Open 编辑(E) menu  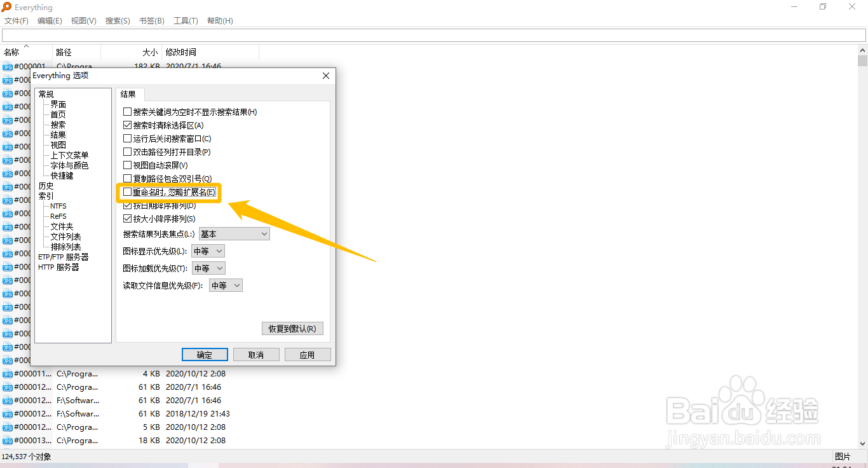point(50,21)
